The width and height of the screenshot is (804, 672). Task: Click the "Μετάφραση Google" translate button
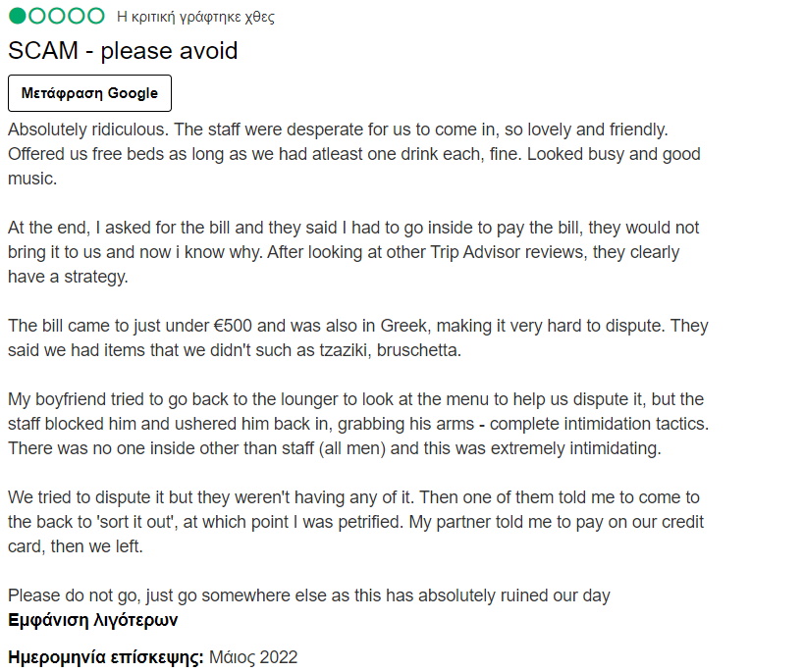tap(89, 93)
